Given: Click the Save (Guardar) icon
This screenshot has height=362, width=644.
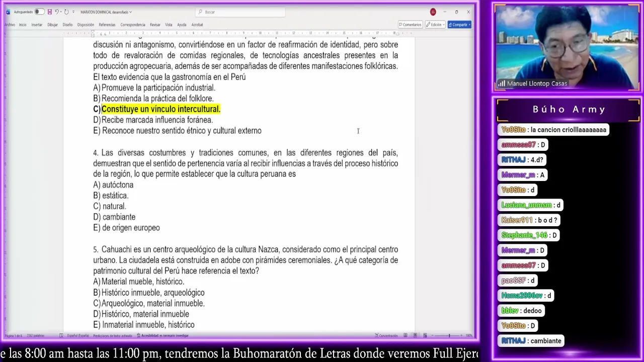Looking at the screenshot, I should [x=49, y=12].
